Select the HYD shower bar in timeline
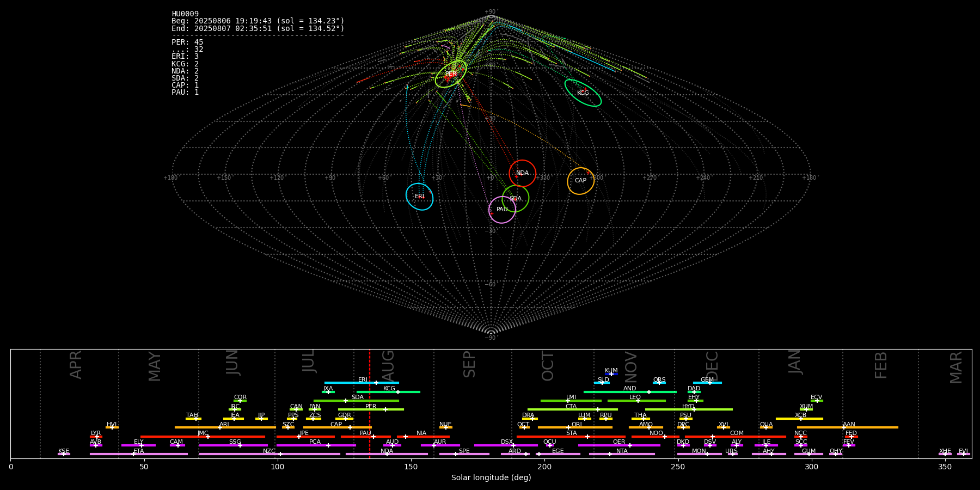Image resolution: width=980 pixels, height=490 pixels. pos(689,409)
